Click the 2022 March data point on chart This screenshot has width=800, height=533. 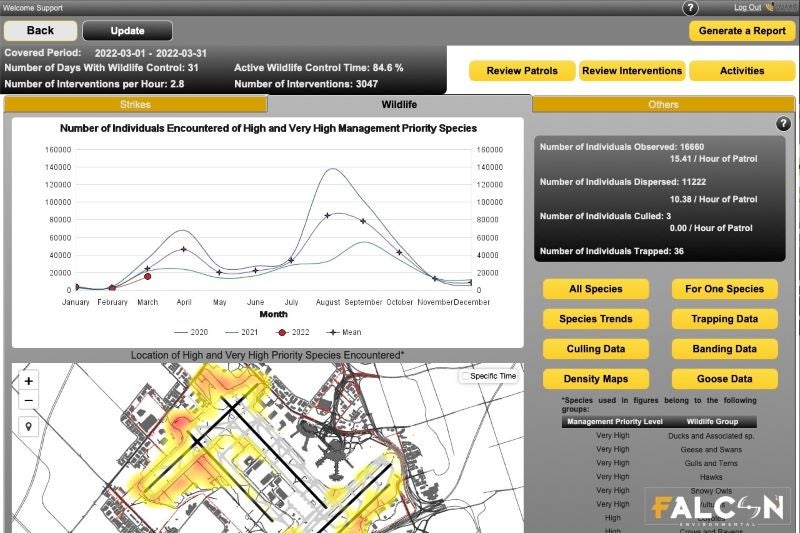(148, 276)
